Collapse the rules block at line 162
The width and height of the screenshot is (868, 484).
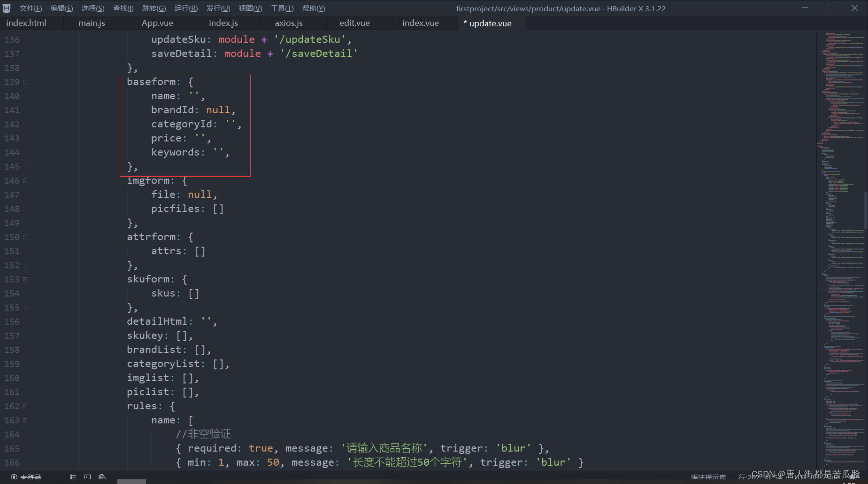[x=25, y=406]
